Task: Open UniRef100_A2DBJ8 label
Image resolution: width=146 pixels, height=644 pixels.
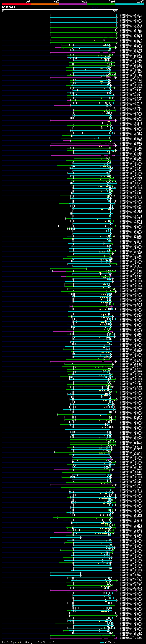Action: (131, 186)
